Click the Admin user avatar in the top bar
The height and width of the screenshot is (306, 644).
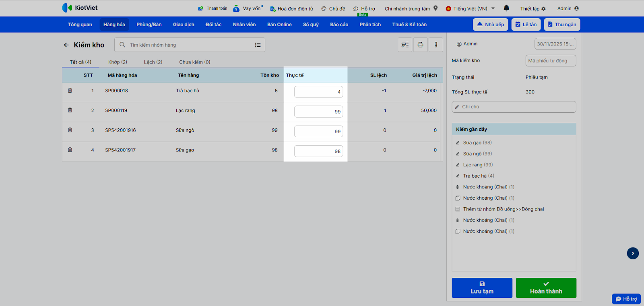576,8
